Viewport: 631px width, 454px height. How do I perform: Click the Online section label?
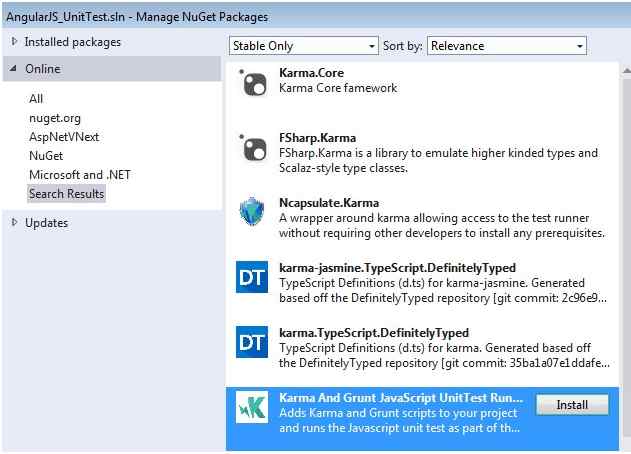click(43, 69)
